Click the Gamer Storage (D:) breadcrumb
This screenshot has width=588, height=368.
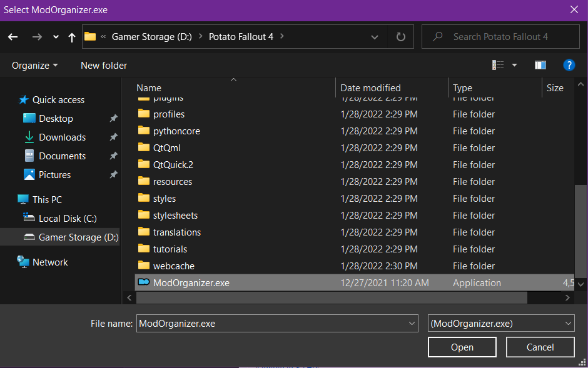pos(151,37)
